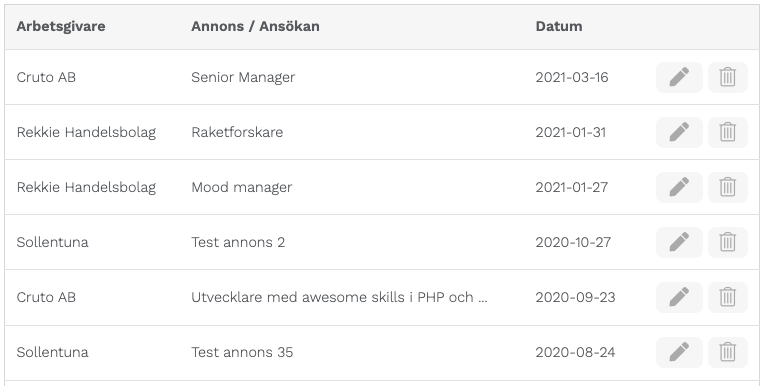Select the date 2020-10-27 cell

[x=573, y=242]
